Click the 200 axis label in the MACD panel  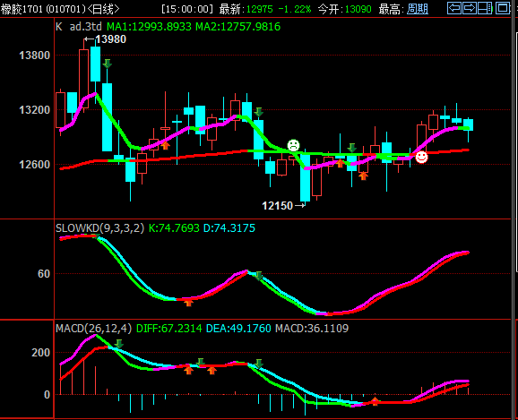pyautogui.click(x=40, y=353)
